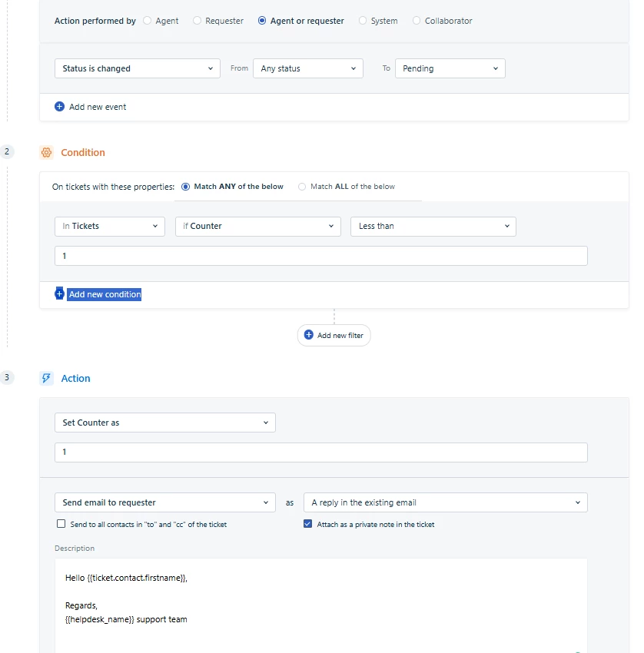Enable Match ANY of the below
644x653 pixels.
tap(186, 187)
